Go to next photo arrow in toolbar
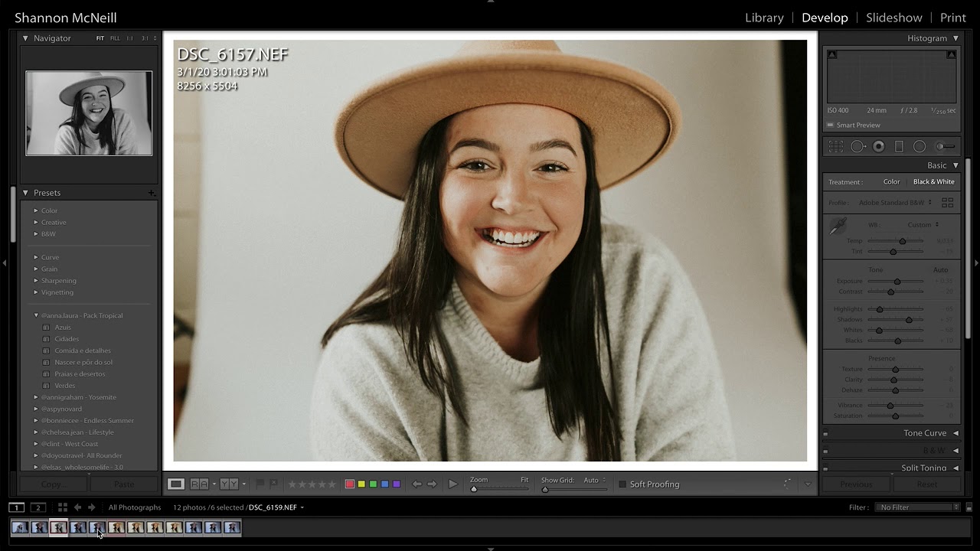The height and width of the screenshot is (551, 980). point(432,484)
